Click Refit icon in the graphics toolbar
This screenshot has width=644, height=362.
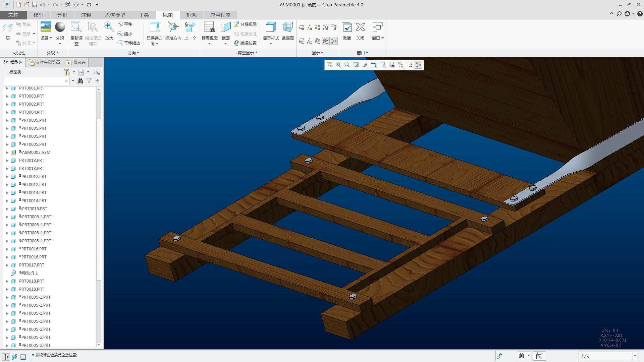point(330,65)
